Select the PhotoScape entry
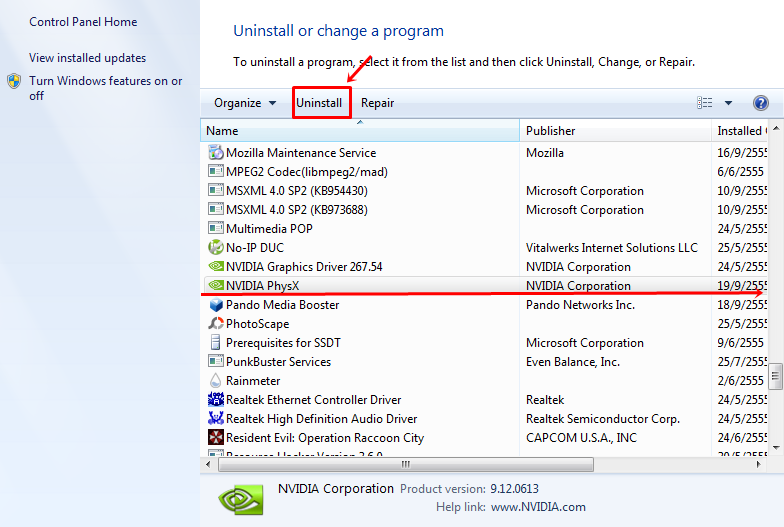Viewport: 784px width, 527px height. (258, 324)
